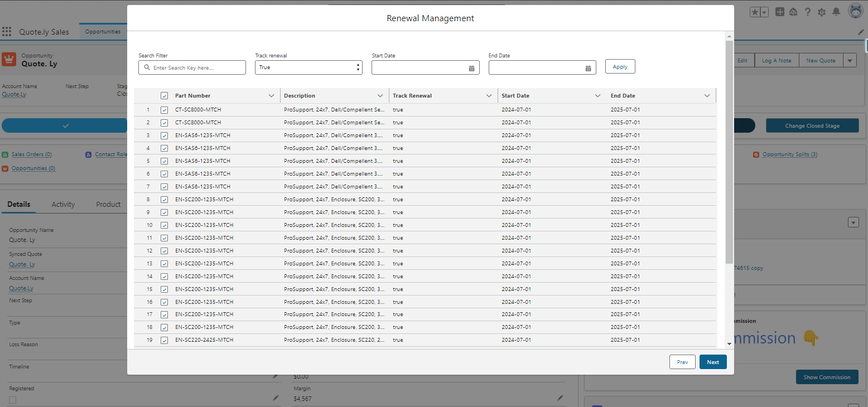The width and height of the screenshot is (868, 407).
Task: Click the Apply filter button
Action: (x=620, y=67)
